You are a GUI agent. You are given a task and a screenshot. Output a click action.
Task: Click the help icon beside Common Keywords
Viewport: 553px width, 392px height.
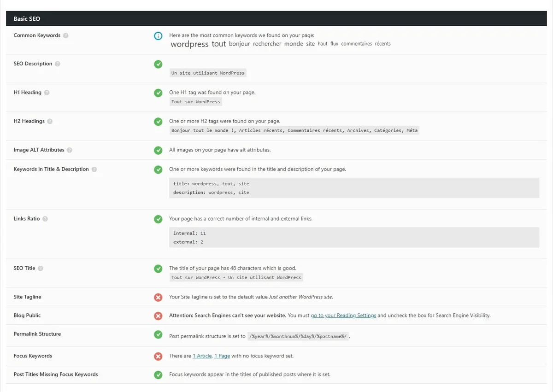(x=66, y=35)
